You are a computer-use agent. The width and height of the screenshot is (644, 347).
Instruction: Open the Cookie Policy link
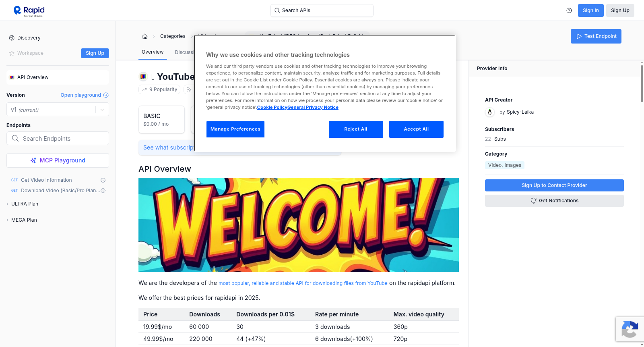point(272,107)
